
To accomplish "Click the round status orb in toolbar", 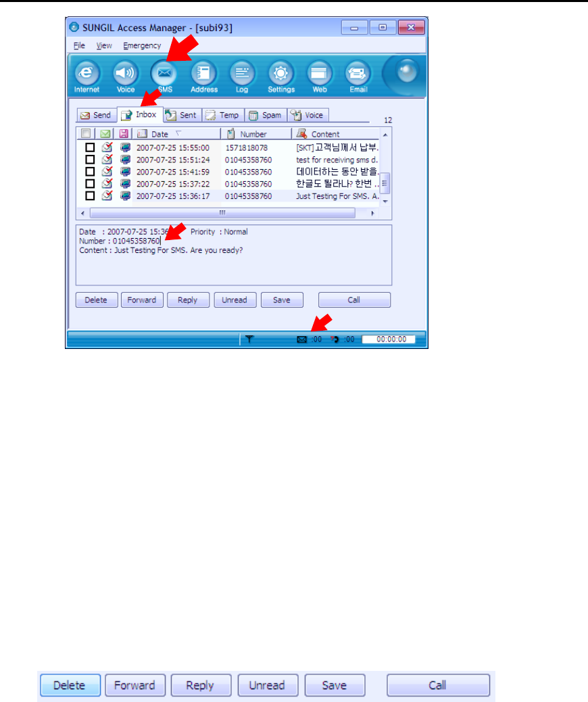I will click(406, 72).
